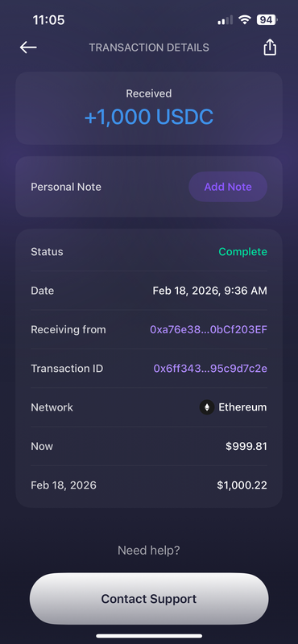Tap the current value $999.81
Image resolution: width=298 pixels, height=644 pixels.
246,447
